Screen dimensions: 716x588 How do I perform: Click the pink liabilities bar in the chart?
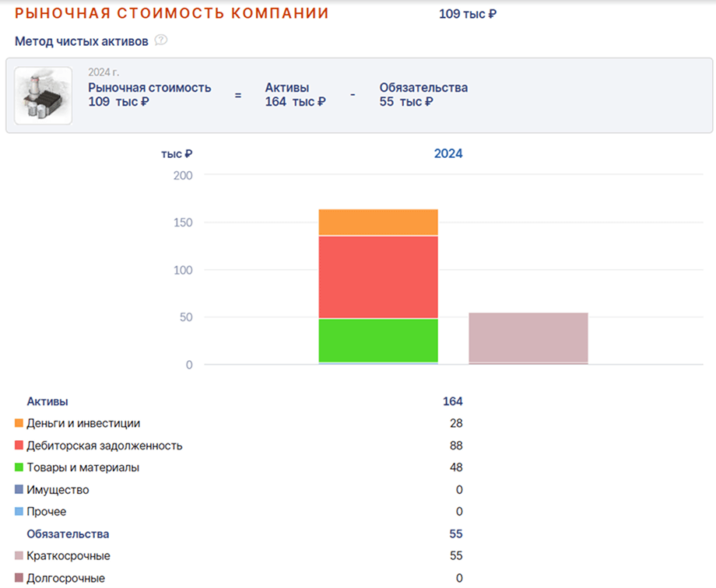pyautogui.click(x=528, y=338)
